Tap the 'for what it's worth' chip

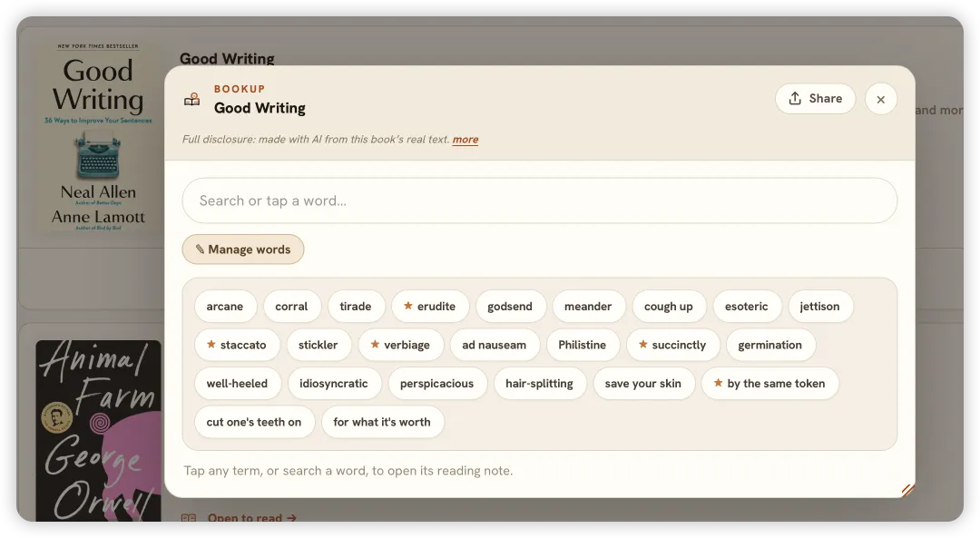[x=382, y=423]
